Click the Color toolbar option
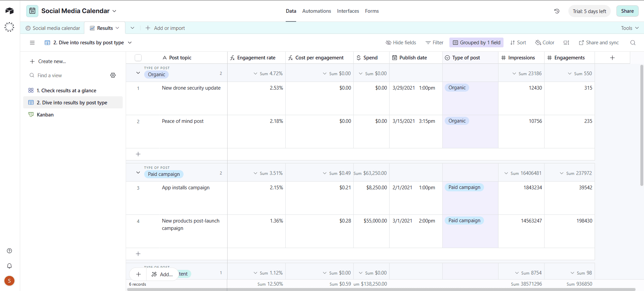The height and width of the screenshot is (291, 644). click(x=545, y=43)
